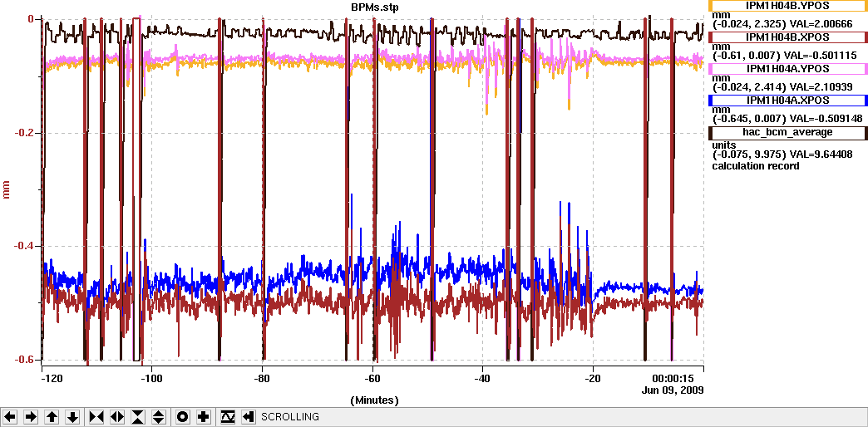Select the IPM1H04A.XPOS blue curve legend

(787, 101)
